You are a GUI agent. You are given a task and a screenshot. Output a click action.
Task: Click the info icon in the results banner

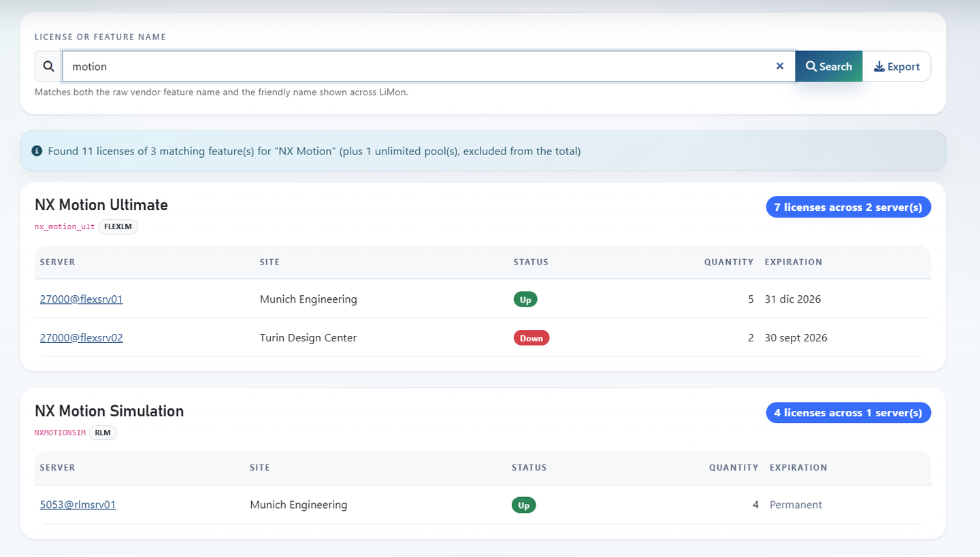(37, 151)
